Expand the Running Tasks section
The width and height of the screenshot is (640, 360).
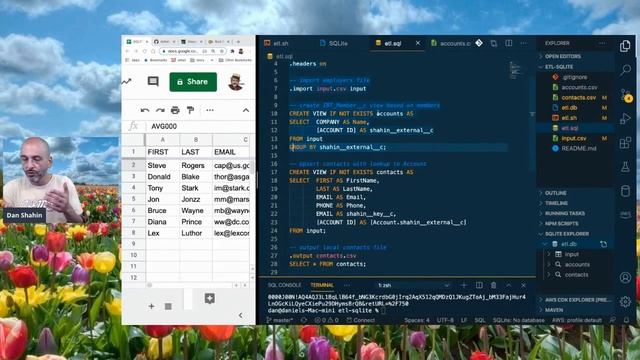(x=564, y=213)
